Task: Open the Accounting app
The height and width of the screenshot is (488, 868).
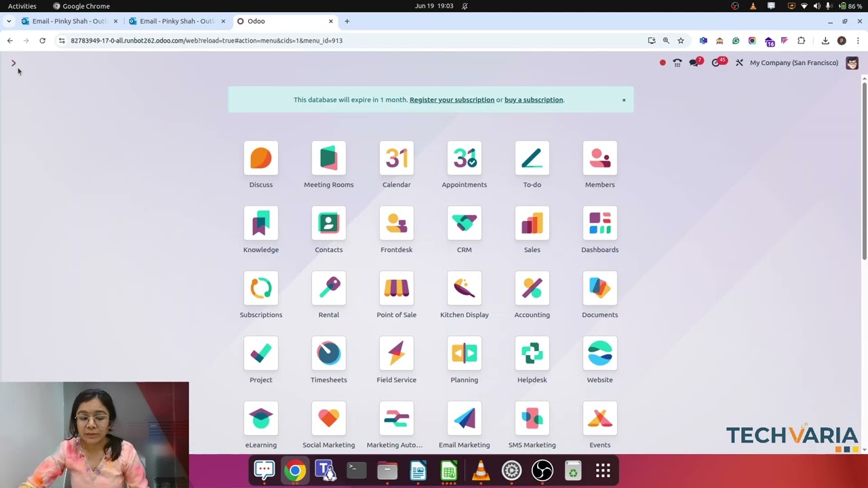Action: (x=532, y=289)
